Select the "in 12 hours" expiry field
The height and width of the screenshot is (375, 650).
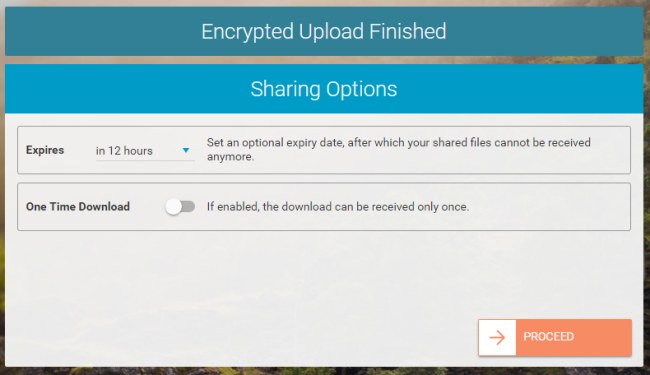click(145, 151)
